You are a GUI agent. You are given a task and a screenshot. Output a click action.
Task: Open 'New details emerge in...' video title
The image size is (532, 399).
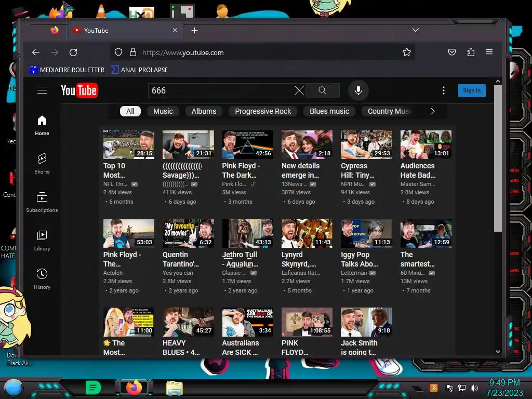click(300, 170)
